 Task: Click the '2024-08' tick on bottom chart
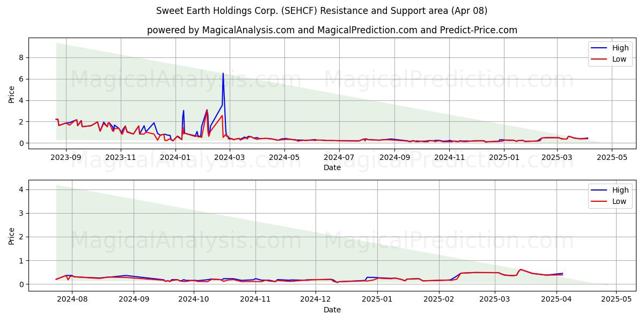pos(72,299)
